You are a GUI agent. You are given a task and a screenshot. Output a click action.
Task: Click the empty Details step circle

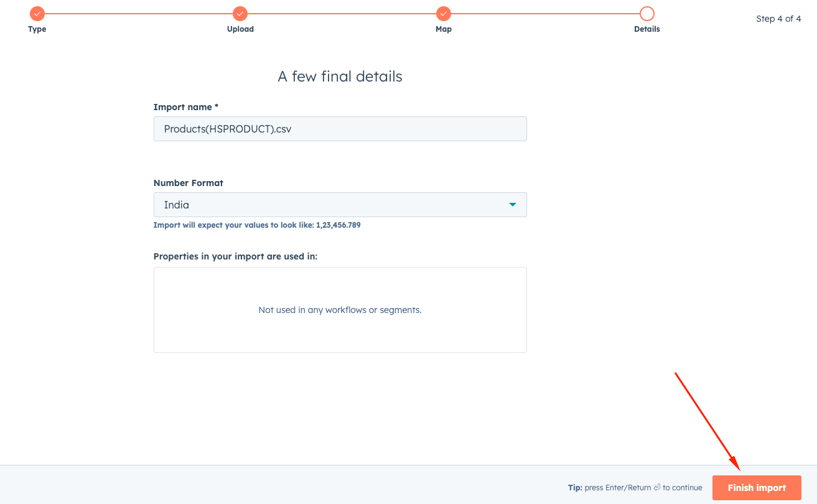[x=647, y=13]
